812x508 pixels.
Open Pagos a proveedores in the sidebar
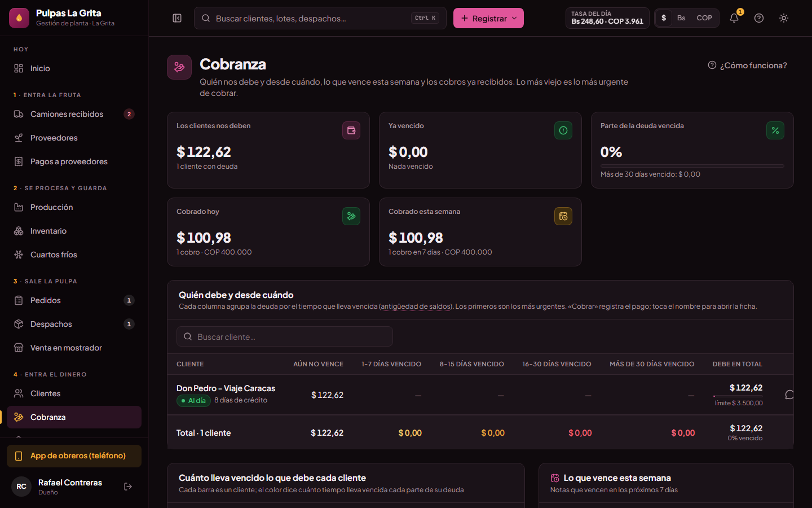[74, 161]
